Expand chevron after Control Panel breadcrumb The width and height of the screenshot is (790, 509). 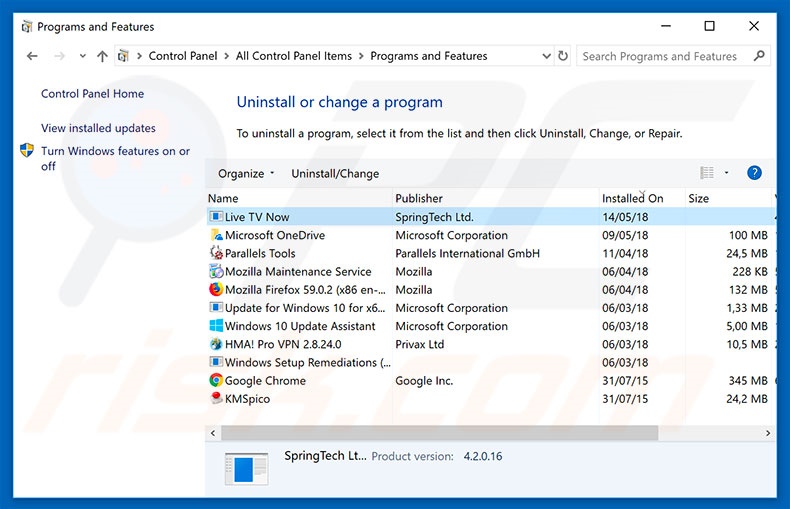[x=227, y=56]
